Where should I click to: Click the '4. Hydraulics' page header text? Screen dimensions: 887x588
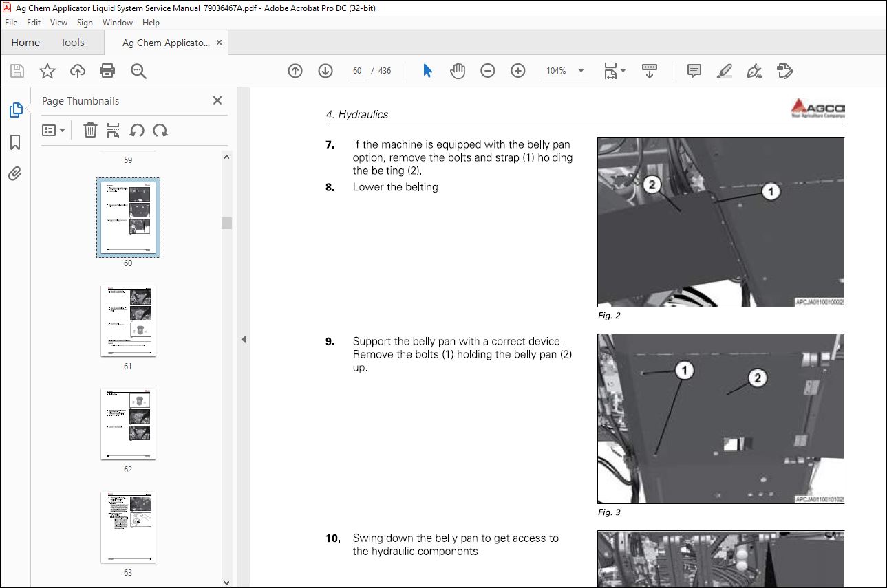356,115
